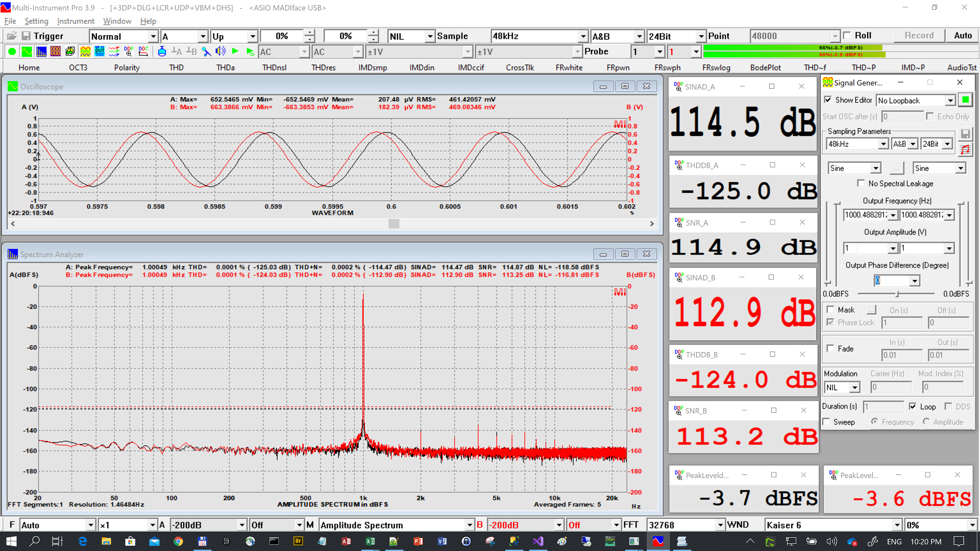Click the Auto button
This screenshot has height=551, width=980.
tap(963, 36)
